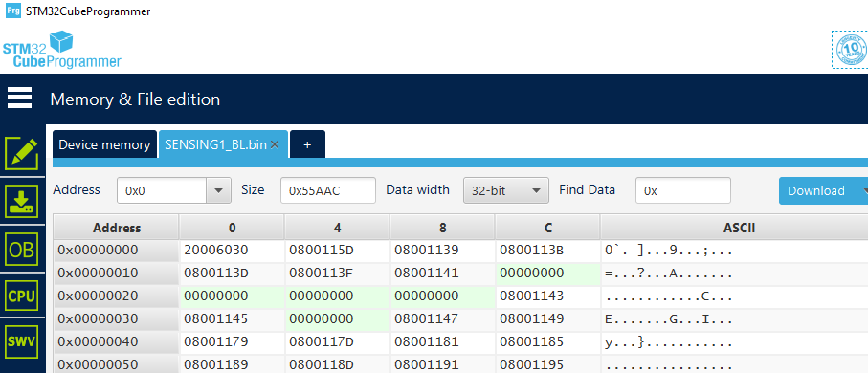Click the 10 years anniversary badge icon

(850, 49)
